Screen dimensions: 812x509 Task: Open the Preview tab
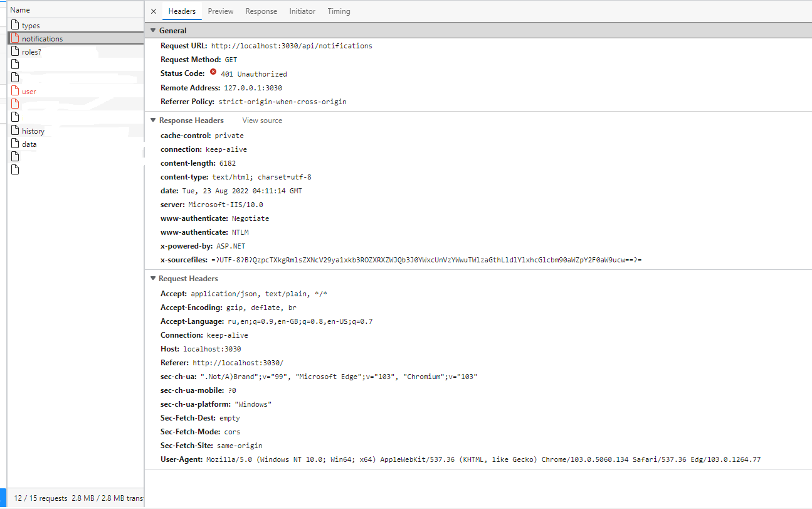[221, 11]
